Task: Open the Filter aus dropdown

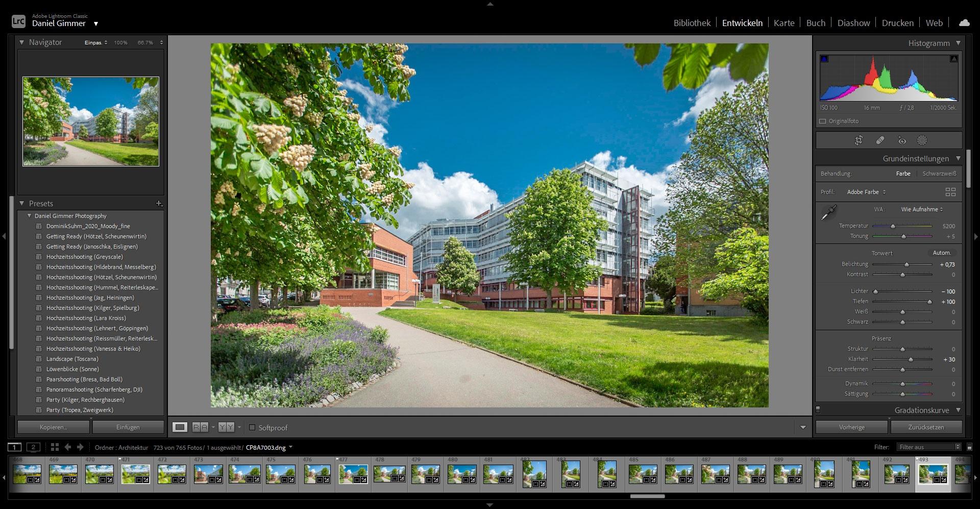Action: 929,447
